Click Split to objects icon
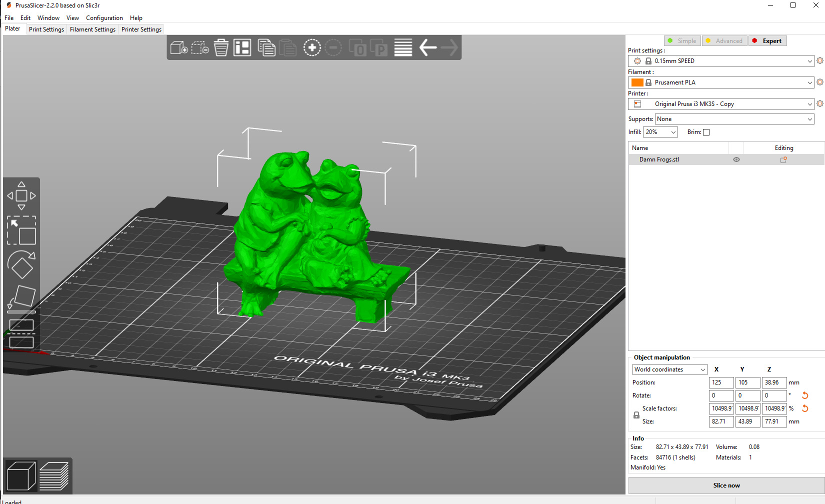 (x=357, y=48)
